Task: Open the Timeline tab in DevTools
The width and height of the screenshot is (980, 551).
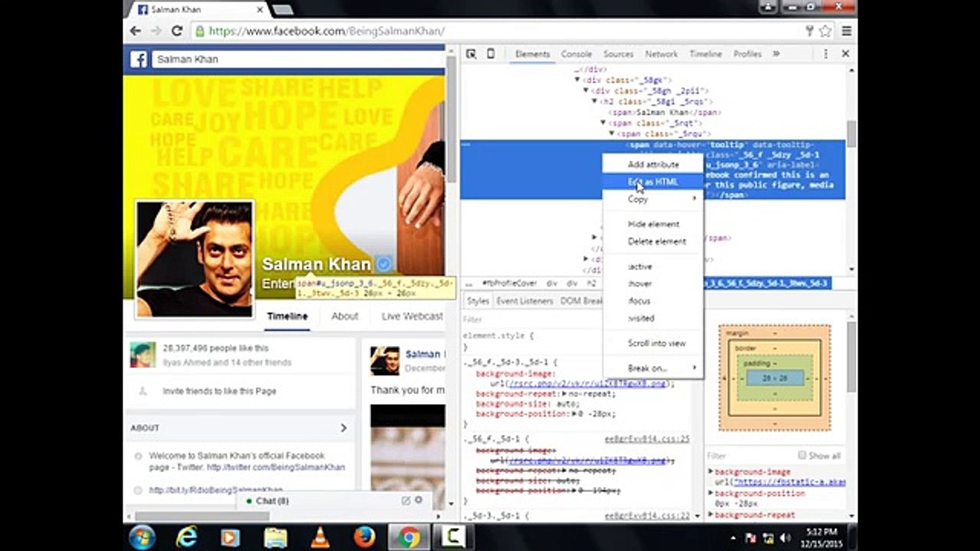Action: pyautogui.click(x=706, y=54)
